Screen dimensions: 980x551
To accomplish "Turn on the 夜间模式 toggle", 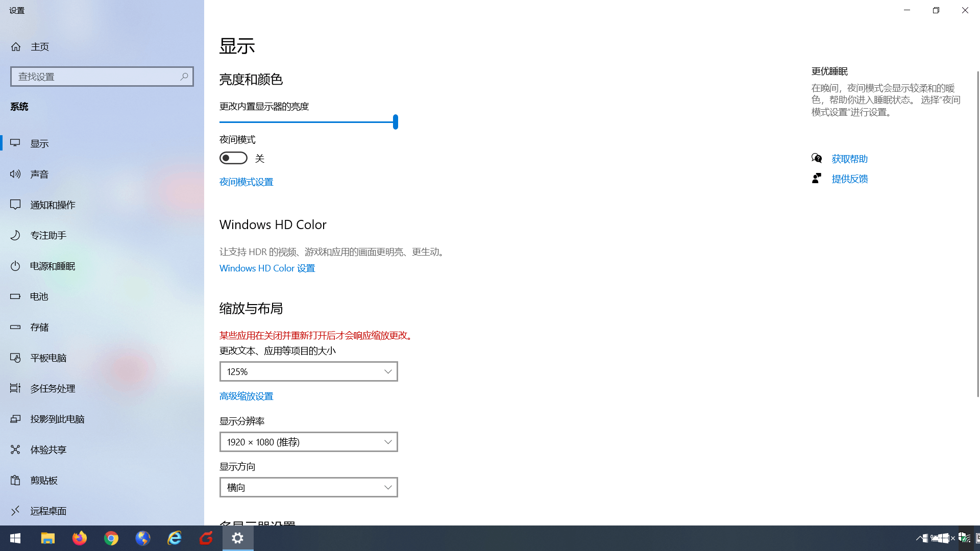I will [233, 158].
